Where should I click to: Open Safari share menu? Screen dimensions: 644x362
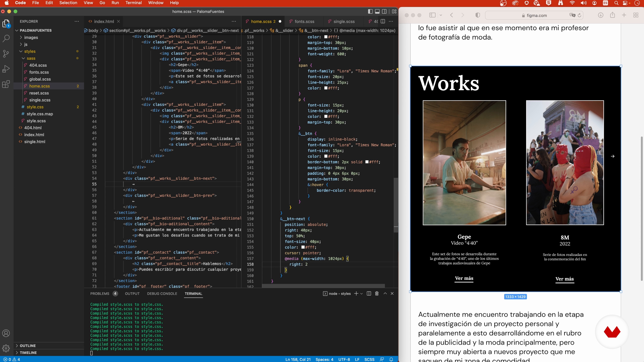[x=612, y=15]
